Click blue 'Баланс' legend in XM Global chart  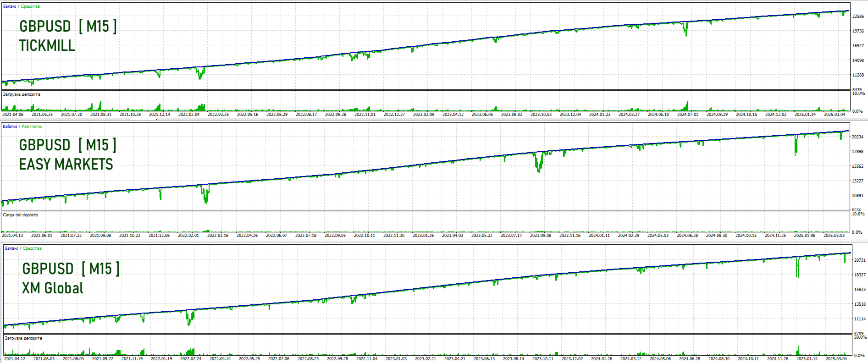(x=11, y=248)
